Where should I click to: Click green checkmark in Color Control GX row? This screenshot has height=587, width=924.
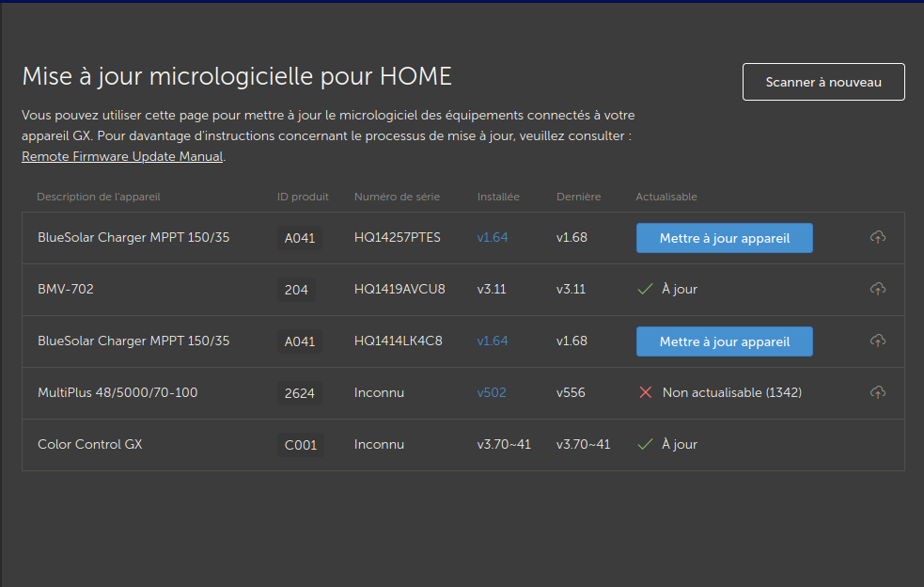(x=645, y=444)
